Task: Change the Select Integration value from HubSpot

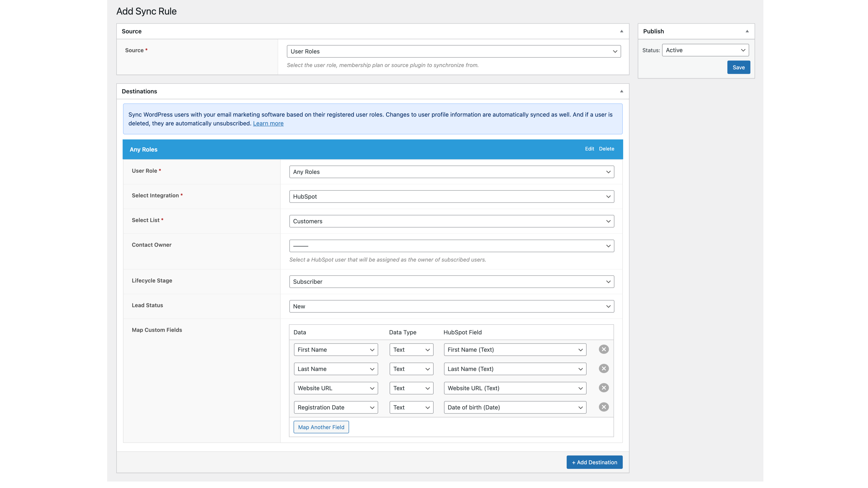Action: pos(452,196)
